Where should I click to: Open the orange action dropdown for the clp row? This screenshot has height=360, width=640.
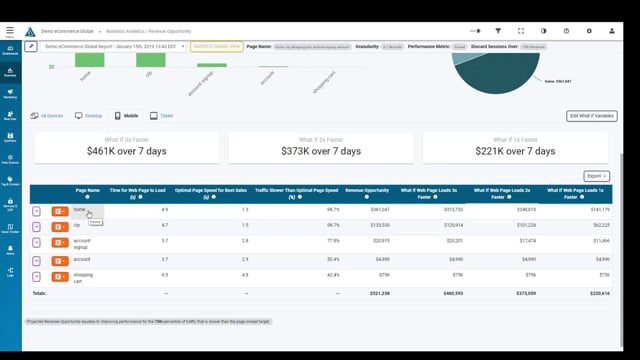point(60,227)
